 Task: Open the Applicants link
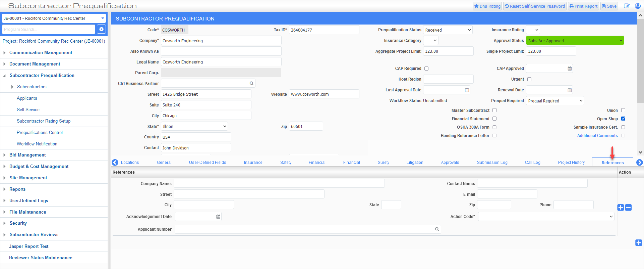pyautogui.click(x=27, y=98)
